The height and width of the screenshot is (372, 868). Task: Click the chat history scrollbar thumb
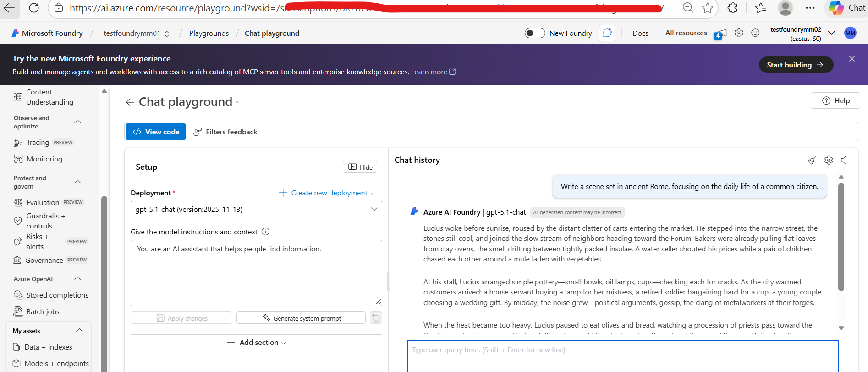[x=841, y=237]
